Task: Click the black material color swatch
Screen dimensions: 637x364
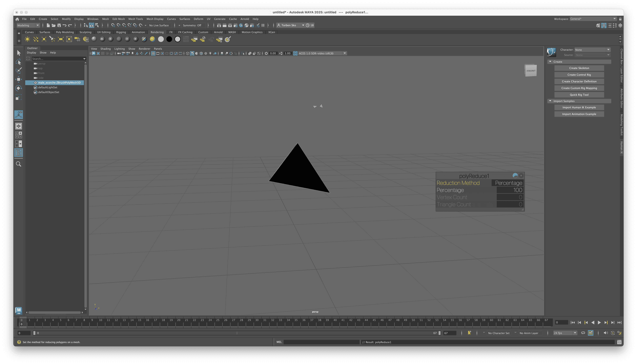Action: click(169, 39)
